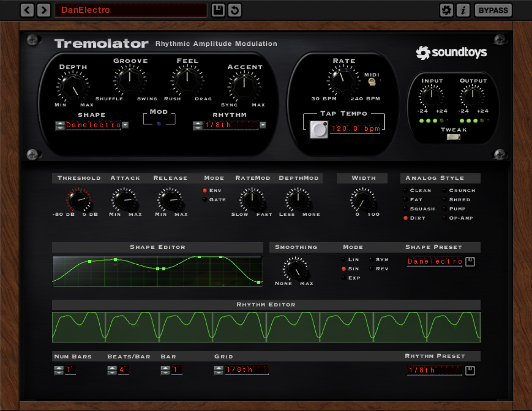Click the Smoothing knob

pos(295,269)
